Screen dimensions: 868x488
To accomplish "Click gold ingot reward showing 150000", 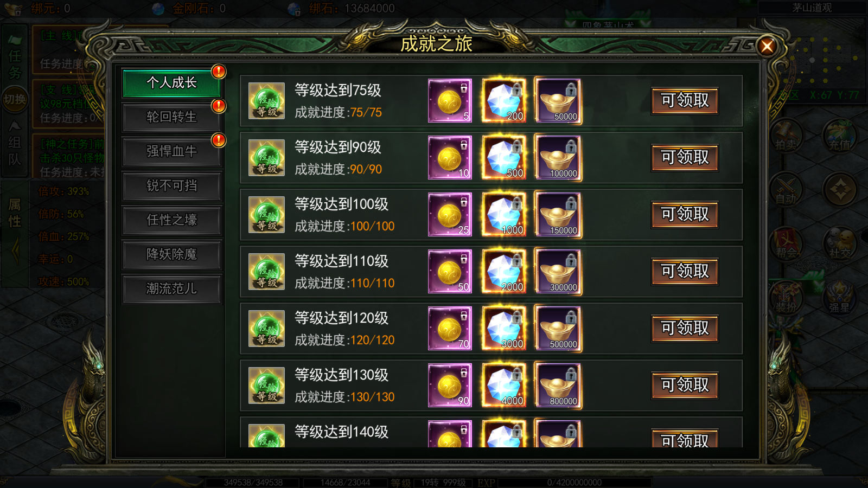I will pos(558,215).
